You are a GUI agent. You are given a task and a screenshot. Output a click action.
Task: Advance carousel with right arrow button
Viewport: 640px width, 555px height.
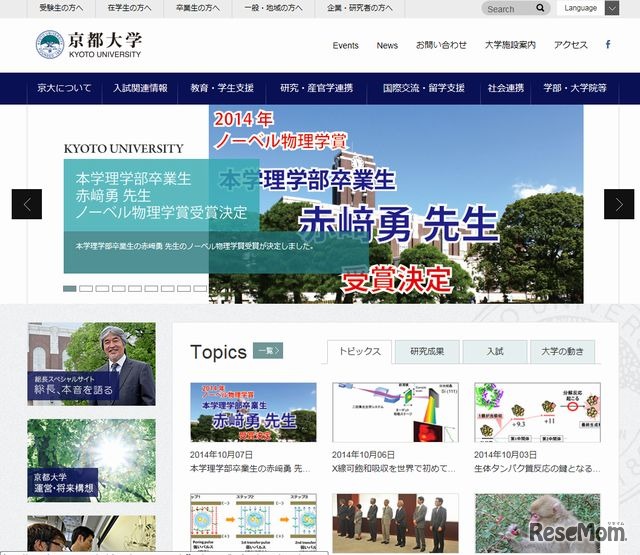[619, 204]
